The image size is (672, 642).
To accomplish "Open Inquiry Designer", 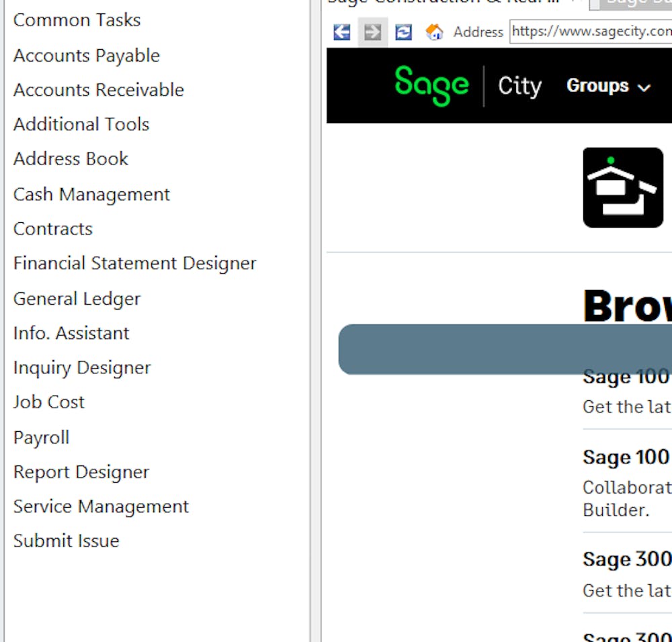I will (82, 367).
